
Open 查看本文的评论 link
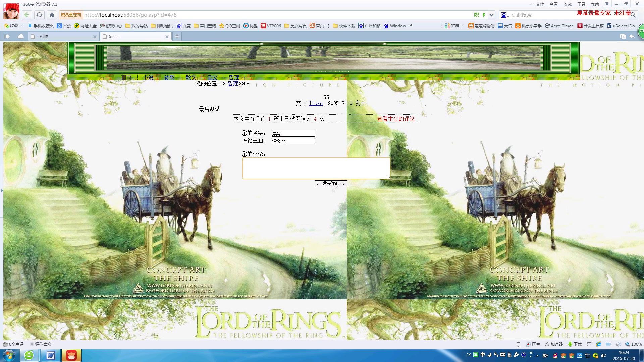(396, 119)
